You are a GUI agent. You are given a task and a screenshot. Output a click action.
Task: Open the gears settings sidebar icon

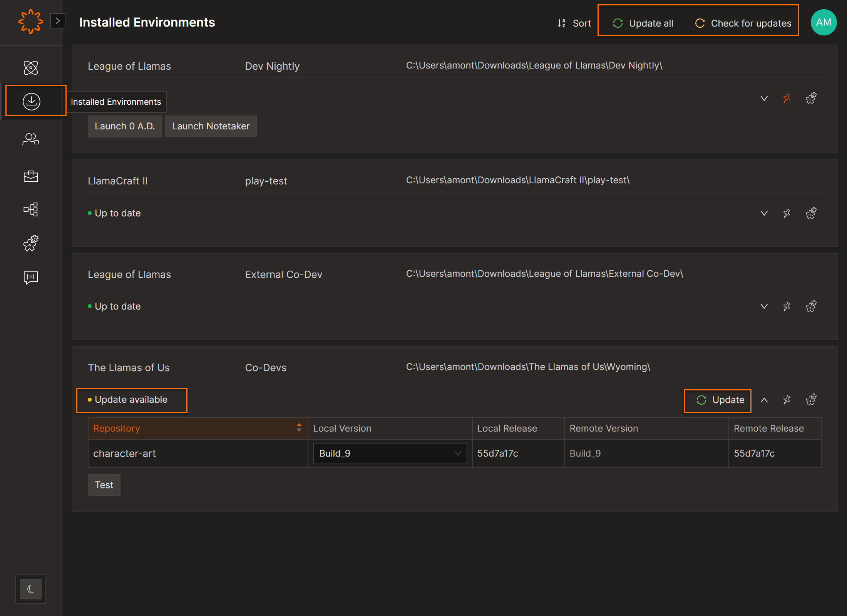(31, 243)
